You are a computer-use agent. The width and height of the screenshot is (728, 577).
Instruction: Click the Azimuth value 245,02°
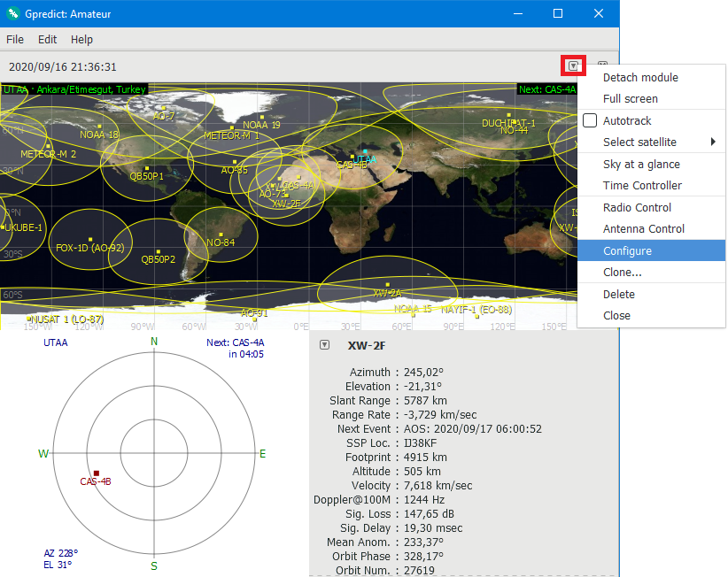click(423, 373)
